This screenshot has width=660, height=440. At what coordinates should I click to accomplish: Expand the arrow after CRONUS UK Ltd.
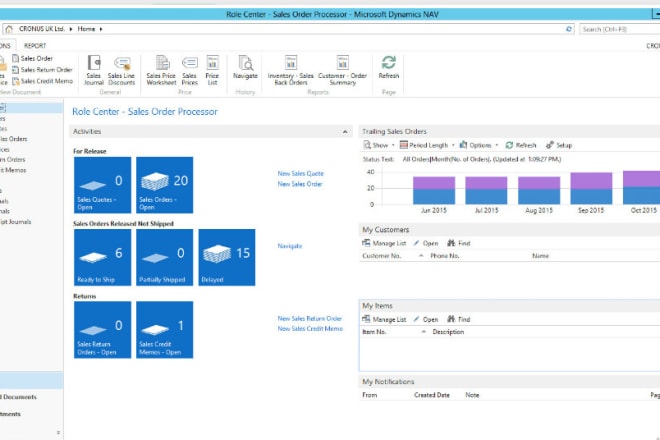71,29
